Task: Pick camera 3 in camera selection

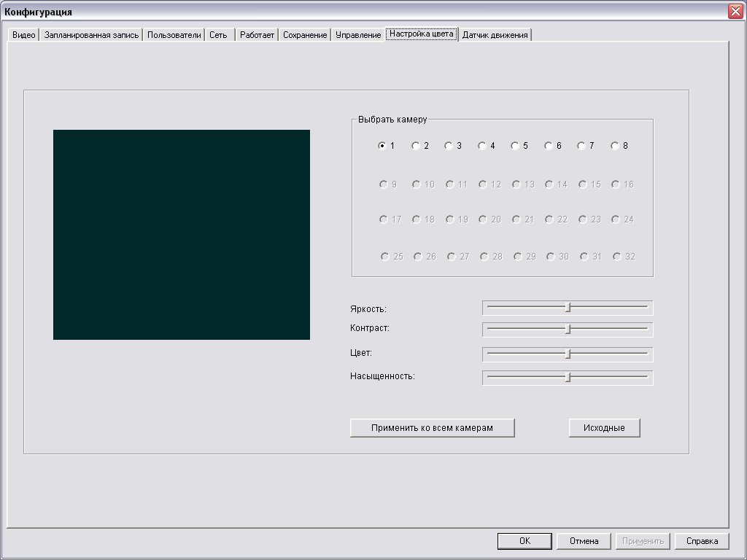Action: (x=449, y=146)
